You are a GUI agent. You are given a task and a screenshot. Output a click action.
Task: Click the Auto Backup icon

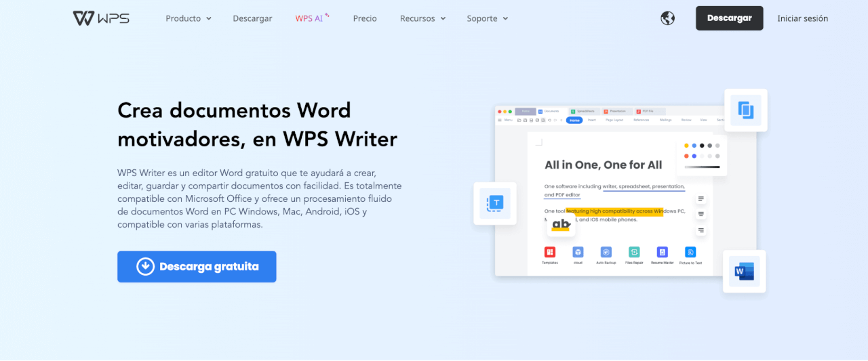pyautogui.click(x=606, y=252)
